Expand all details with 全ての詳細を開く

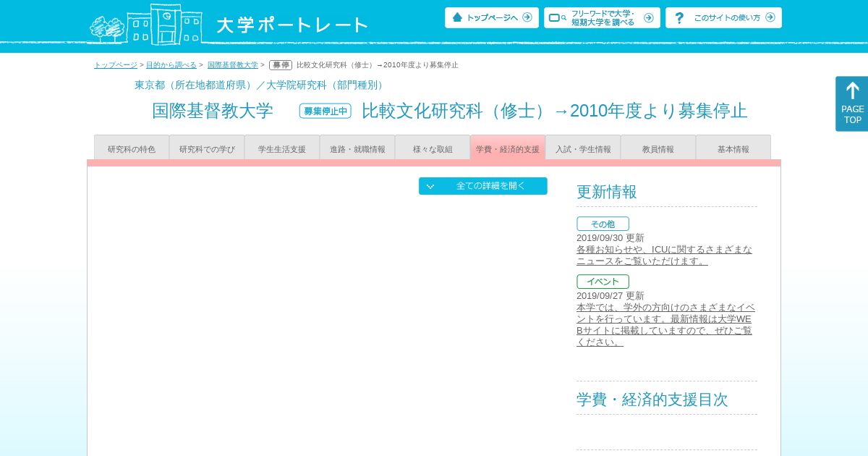coord(483,186)
